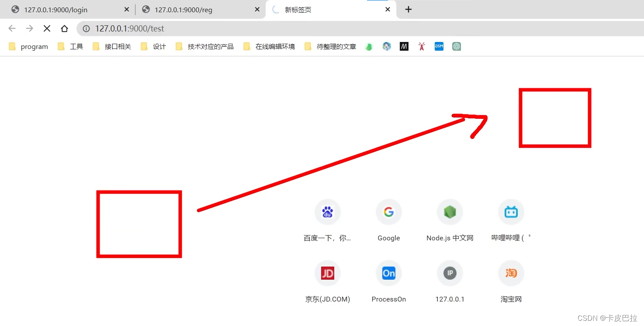Close the 127.0.0.1:9000/login tab
This screenshot has width=644, height=326.
127,10
